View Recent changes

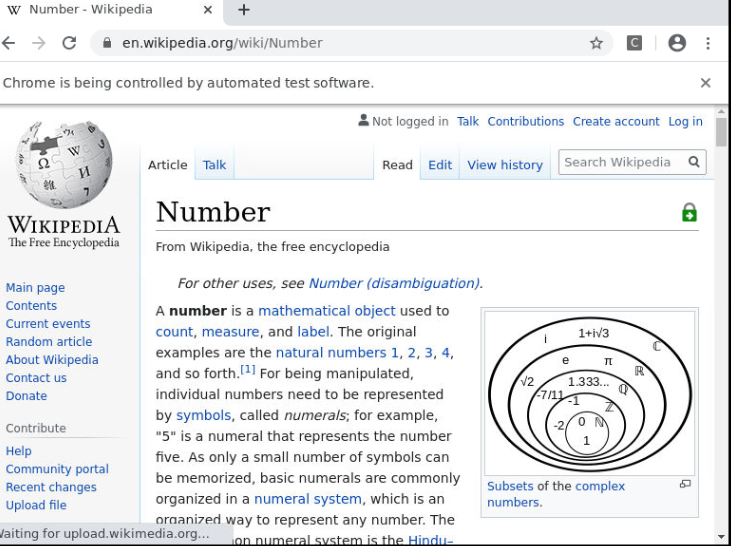[51, 487]
